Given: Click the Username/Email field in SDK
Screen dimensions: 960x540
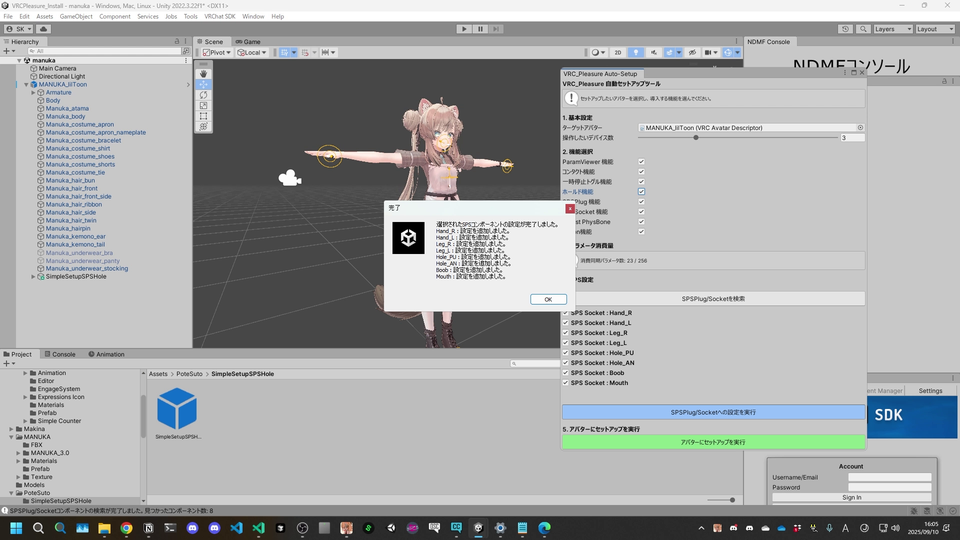Looking at the screenshot, I should pyautogui.click(x=890, y=478).
